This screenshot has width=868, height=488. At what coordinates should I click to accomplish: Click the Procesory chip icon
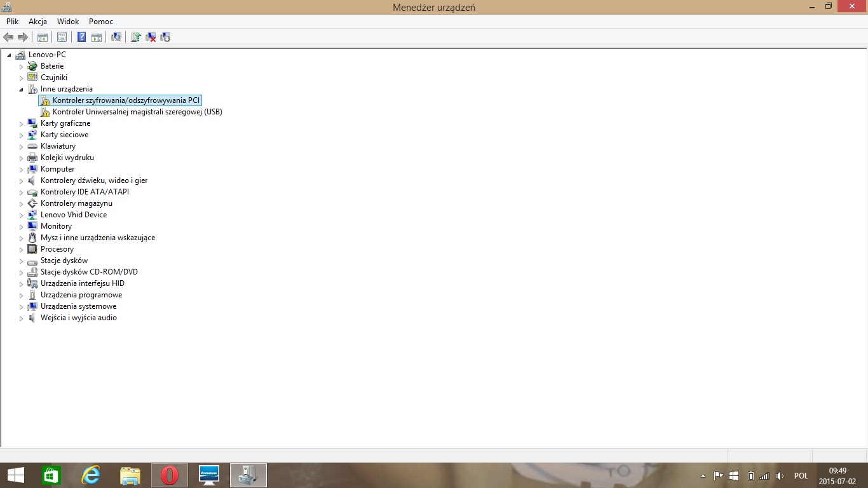point(32,249)
